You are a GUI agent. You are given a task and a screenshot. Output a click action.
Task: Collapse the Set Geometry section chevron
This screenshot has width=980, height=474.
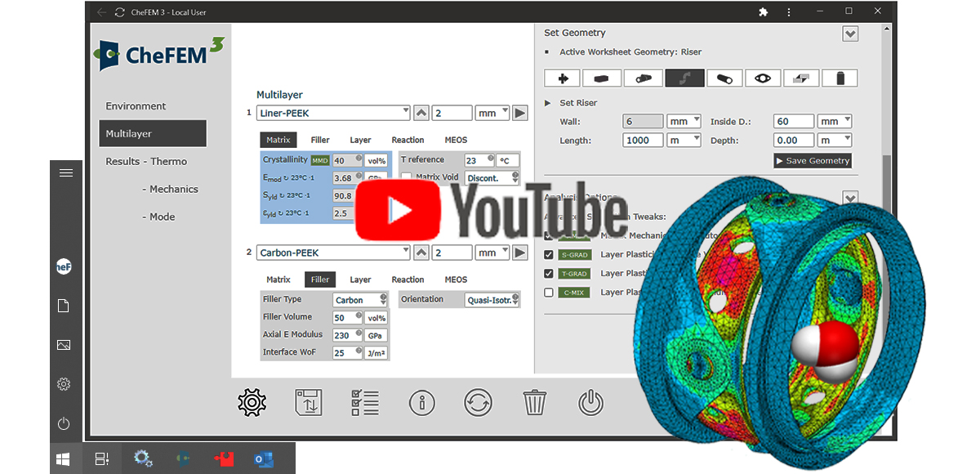[x=851, y=34]
